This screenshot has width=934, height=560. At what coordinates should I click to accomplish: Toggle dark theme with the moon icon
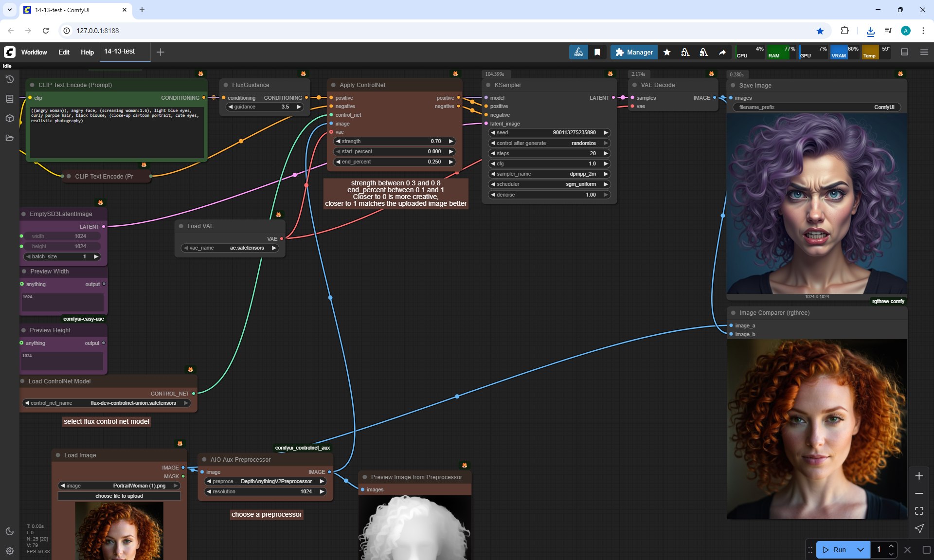coord(10,531)
